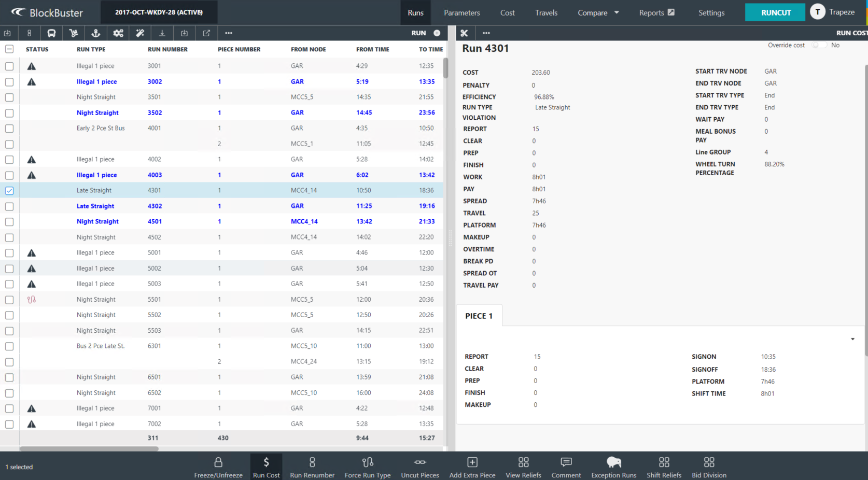Uncheck the checkbox for run 4301
Viewport: 868px width, 480px height.
click(x=9, y=190)
